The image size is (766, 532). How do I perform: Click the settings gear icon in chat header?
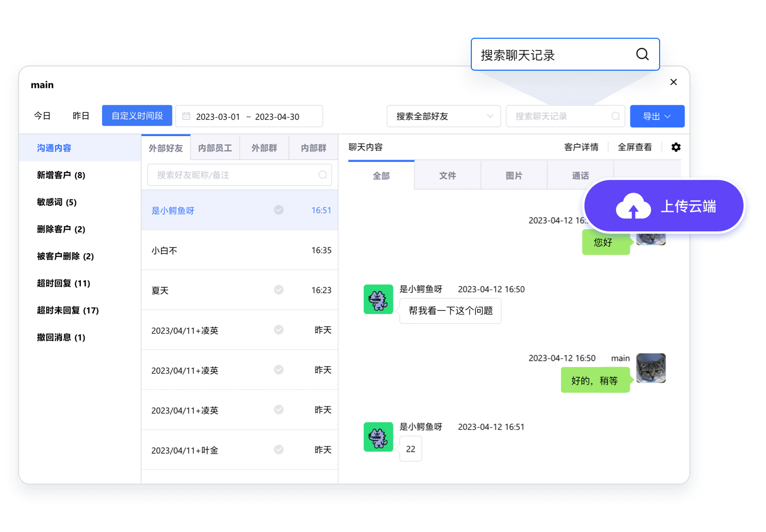coord(676,147)
